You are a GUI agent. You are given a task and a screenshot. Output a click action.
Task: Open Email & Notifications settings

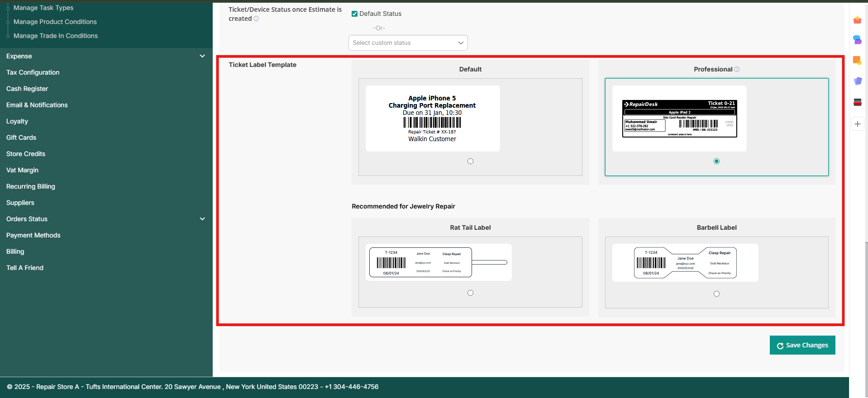[x=37, y=105]
